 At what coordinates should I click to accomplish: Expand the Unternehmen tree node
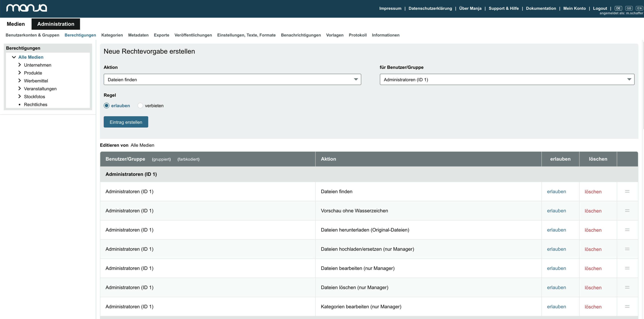(20, 65)
